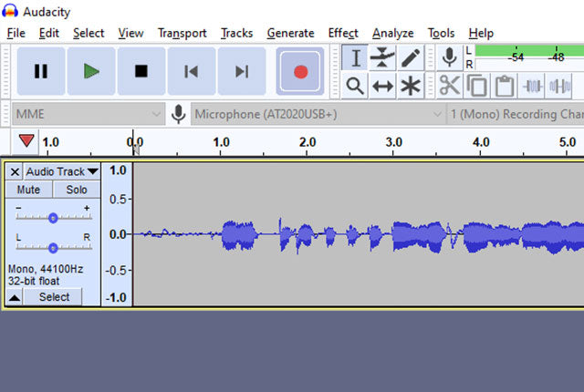Skip to end of track
This screenshot has height=392, width=584.
tap(242, 71)
